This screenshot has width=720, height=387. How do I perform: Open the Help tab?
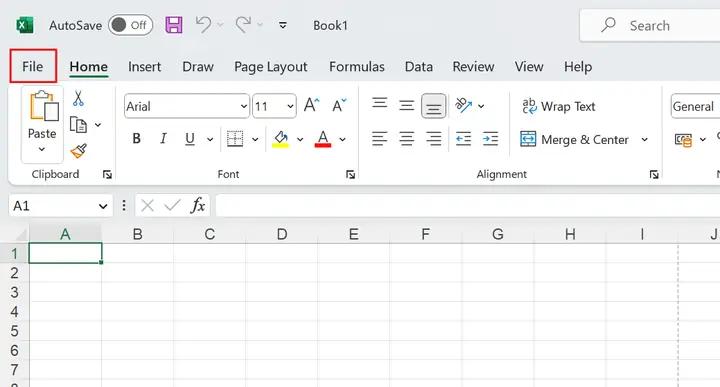pyautogui.click(x=578, y=67)
